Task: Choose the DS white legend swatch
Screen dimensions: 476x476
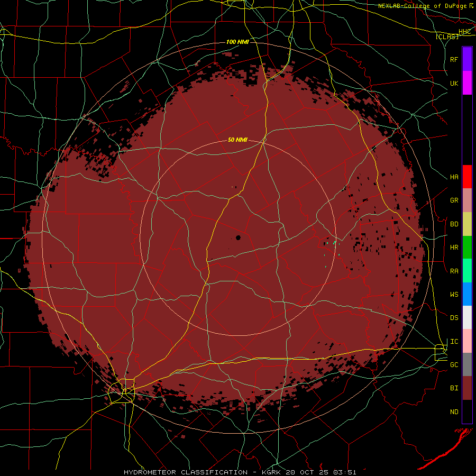Action: click(467, 317)
